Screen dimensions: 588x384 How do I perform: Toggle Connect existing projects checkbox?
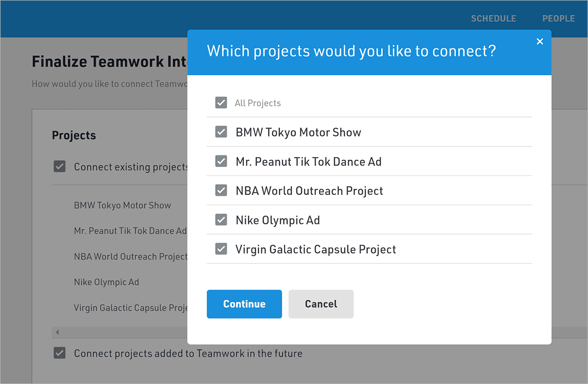59,167
